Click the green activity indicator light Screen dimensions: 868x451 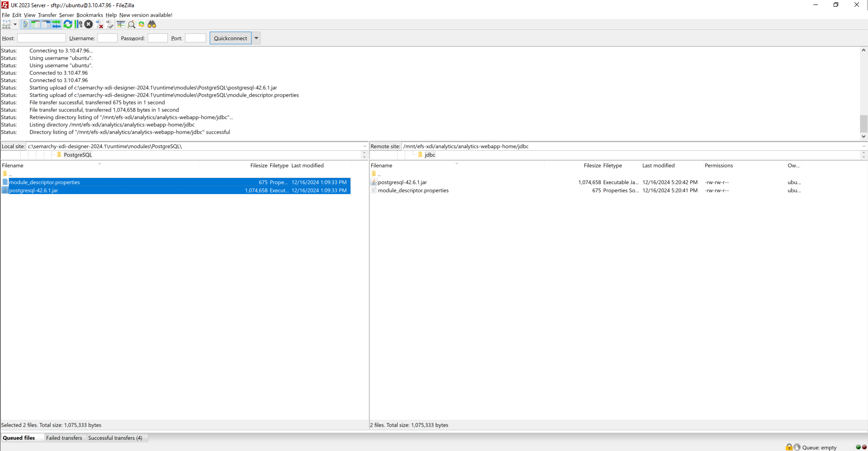[x=859, y=447]
